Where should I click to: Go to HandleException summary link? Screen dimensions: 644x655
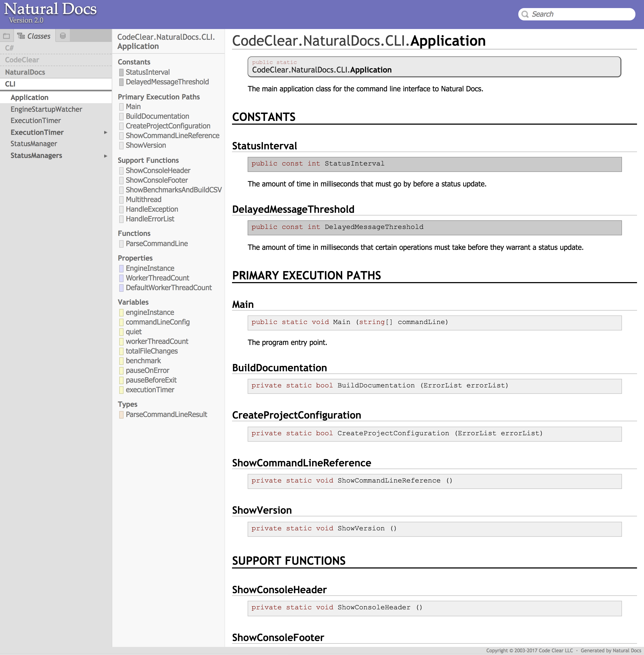152,209
